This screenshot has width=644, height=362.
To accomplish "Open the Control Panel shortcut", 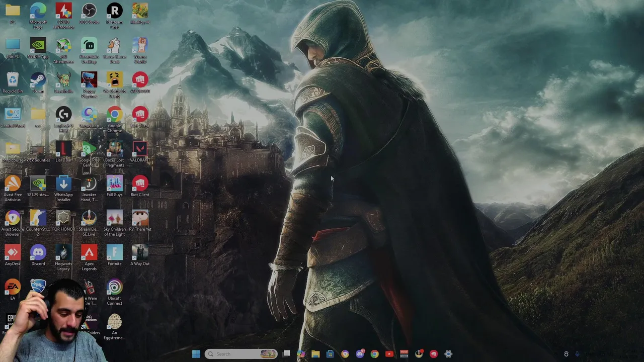I will 13,117.
